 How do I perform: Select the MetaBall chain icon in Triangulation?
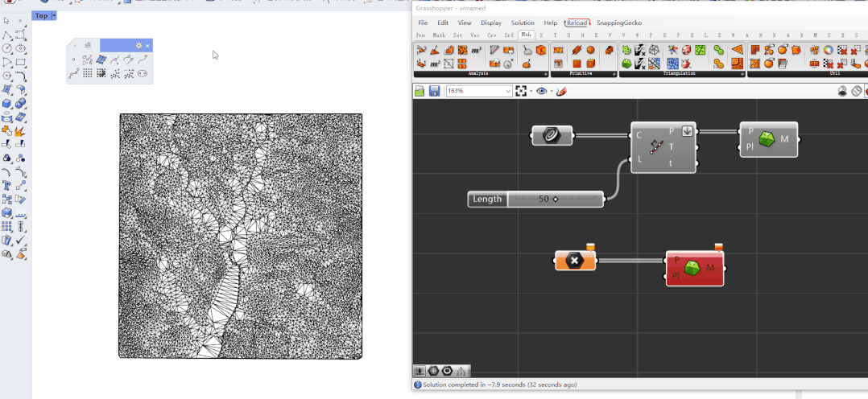pyautogui.click(x=718, y=51)
